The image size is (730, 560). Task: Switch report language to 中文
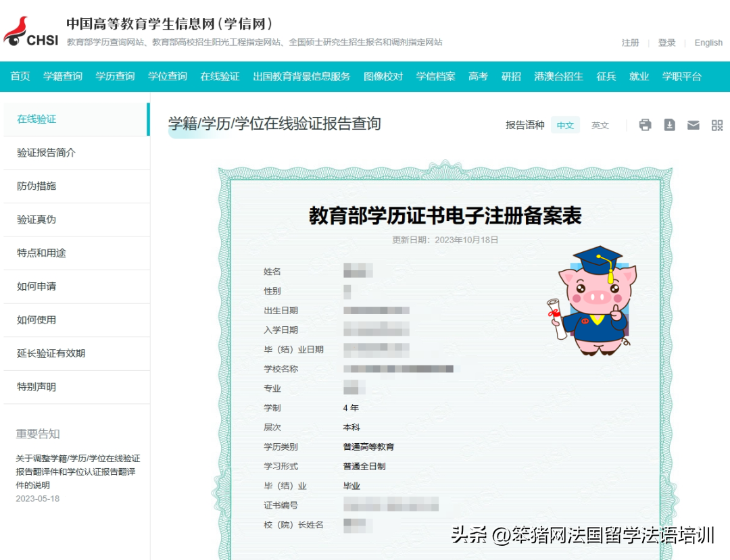[565, 125]
